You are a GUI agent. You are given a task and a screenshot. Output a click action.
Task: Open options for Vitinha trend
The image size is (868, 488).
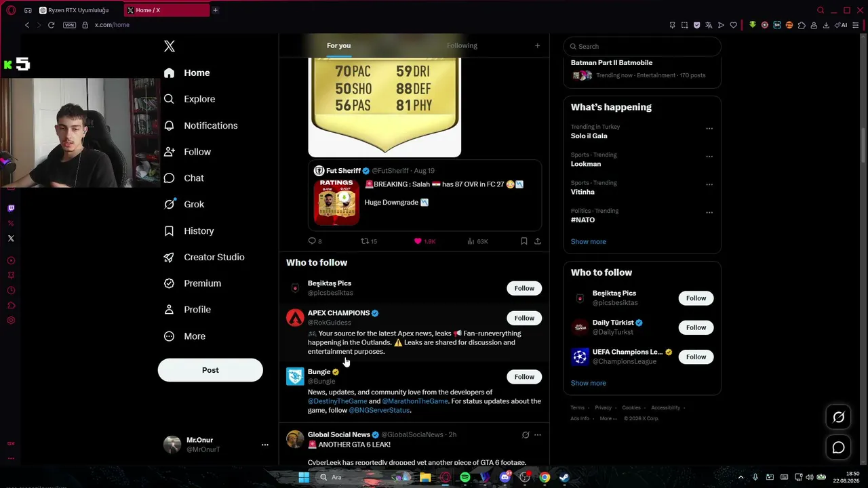click(709, 184)
